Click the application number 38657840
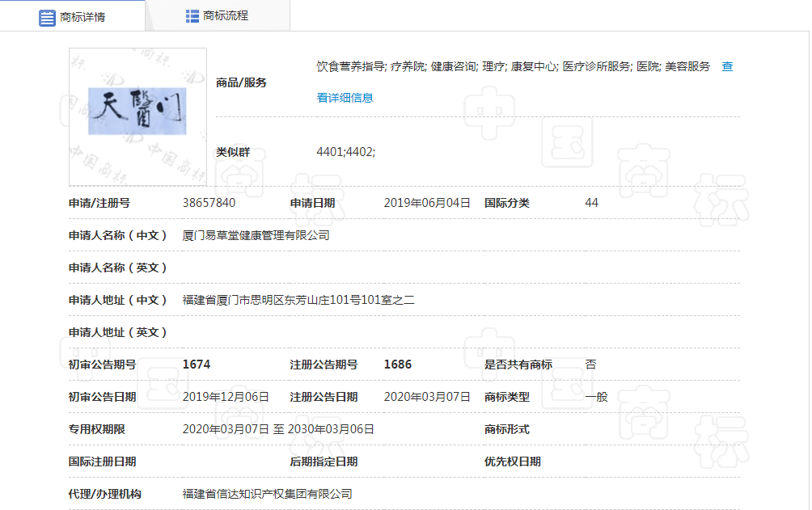 coord(209,203)
